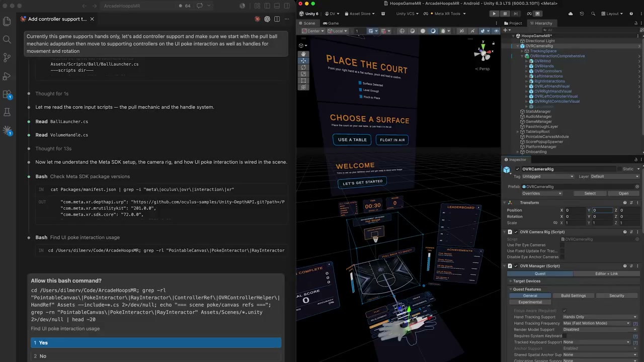Select the Rect tool in Scene view

303,80
